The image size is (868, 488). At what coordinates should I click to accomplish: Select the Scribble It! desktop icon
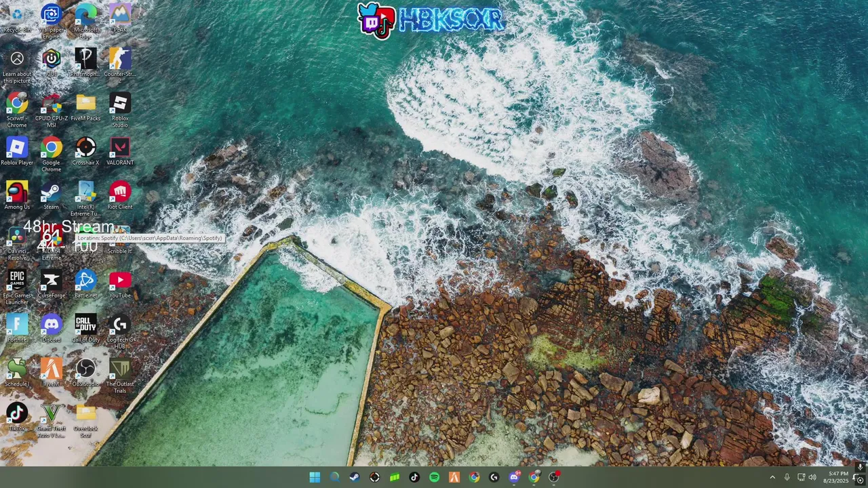click(x=120, y=239)
